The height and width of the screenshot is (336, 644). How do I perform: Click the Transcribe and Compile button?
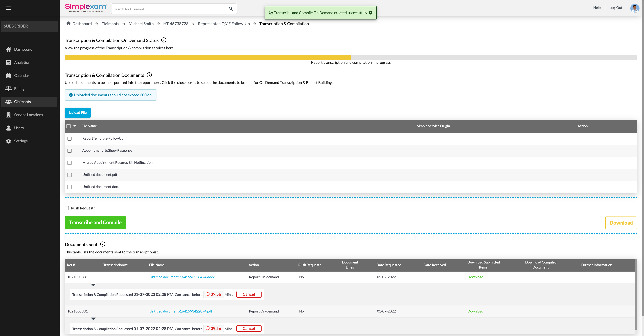pyautogui.click(x=95, y=222)
